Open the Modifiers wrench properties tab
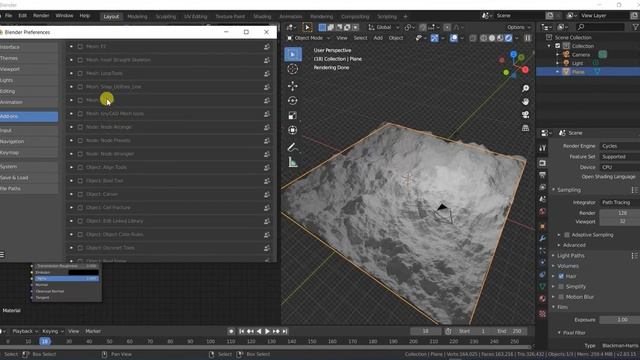This screenshot has width=640, height=360. (x=542, y=238)
